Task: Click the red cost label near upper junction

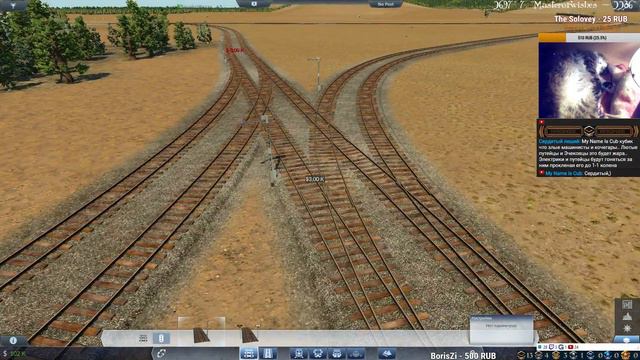Action: pyautogui.click(x=235, y=50)
